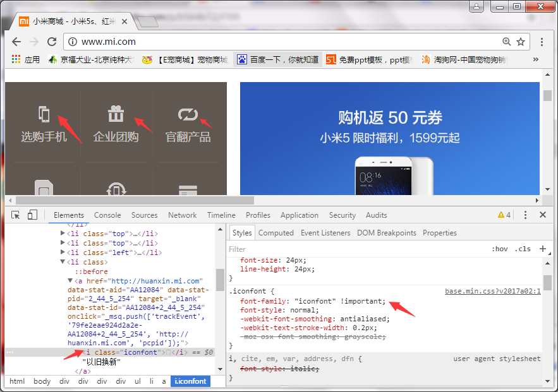Select the Elements panel tab
558x392 pixels.
[69, 215]
